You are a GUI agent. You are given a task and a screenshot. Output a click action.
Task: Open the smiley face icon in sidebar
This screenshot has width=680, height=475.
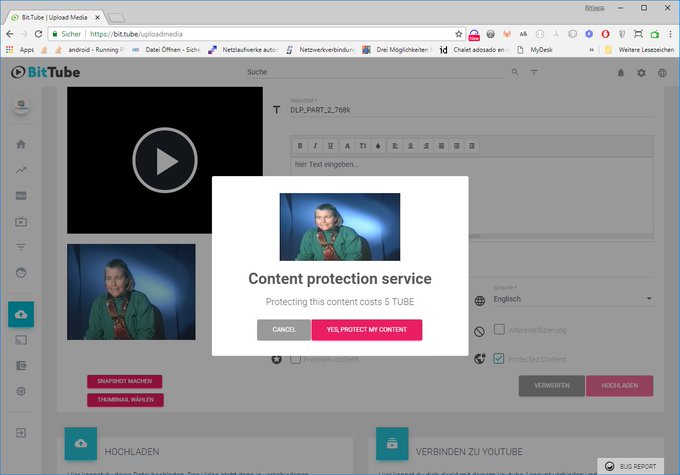click(21, 273)
